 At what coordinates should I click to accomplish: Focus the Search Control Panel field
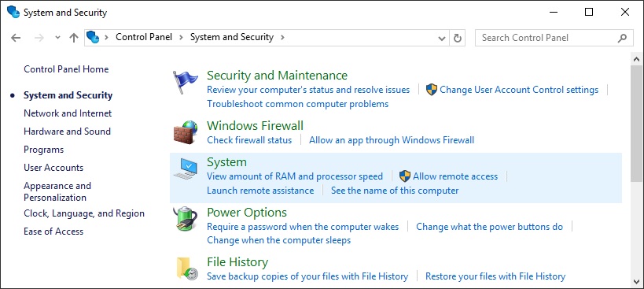tap(547, 38)
